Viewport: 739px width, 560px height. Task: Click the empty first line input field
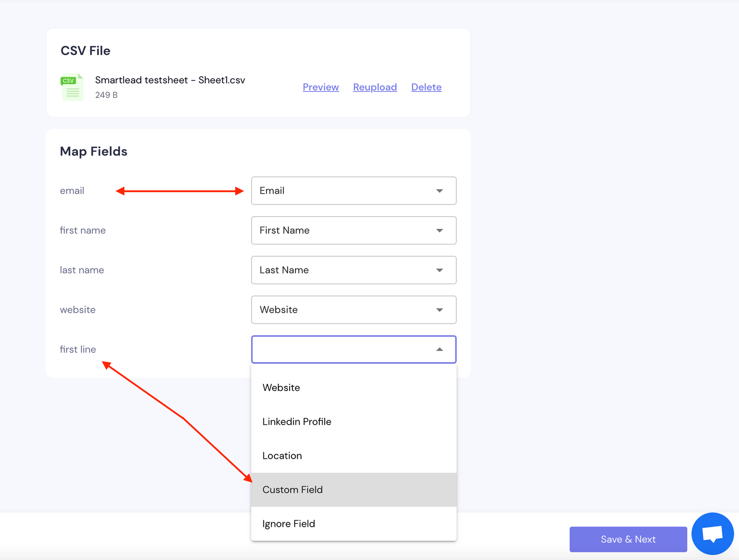tap(342, 349)
